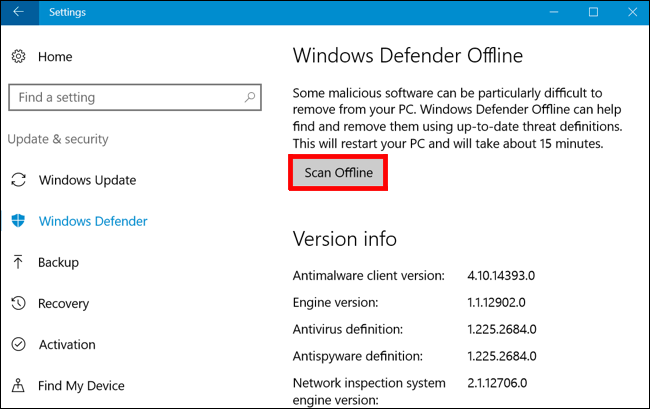Click Network inspection value 2.1.12706.0

[497, 383]
